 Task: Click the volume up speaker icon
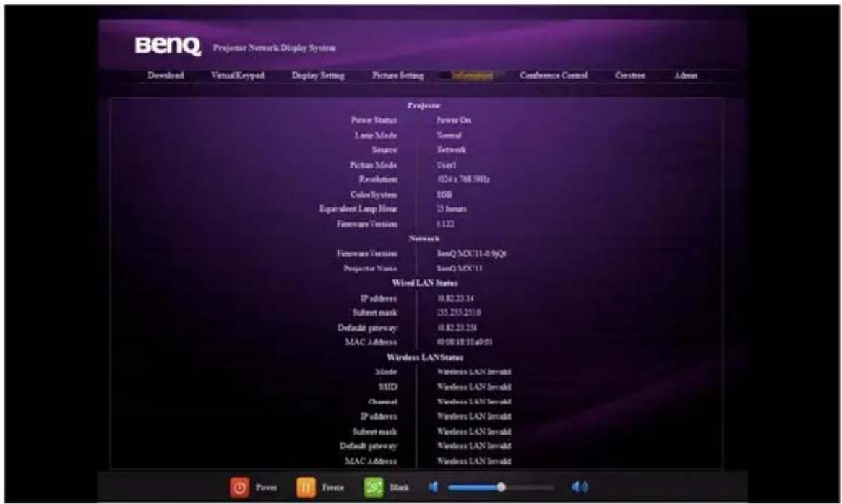(580, 487)
